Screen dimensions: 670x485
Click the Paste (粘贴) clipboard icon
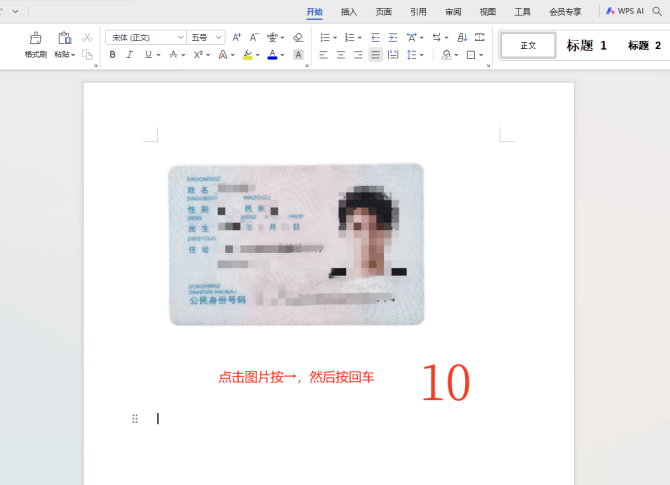coord(65,38)
